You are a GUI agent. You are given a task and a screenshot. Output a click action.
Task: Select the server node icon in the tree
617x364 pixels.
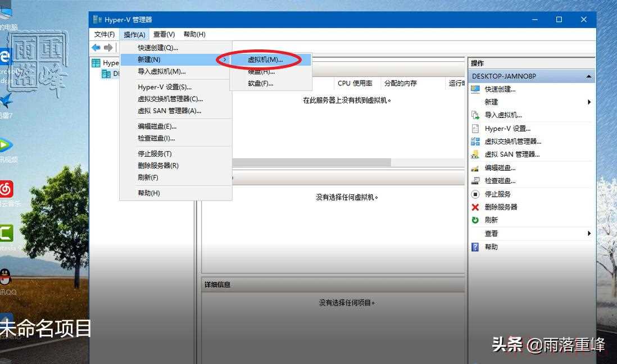[106, 74]
